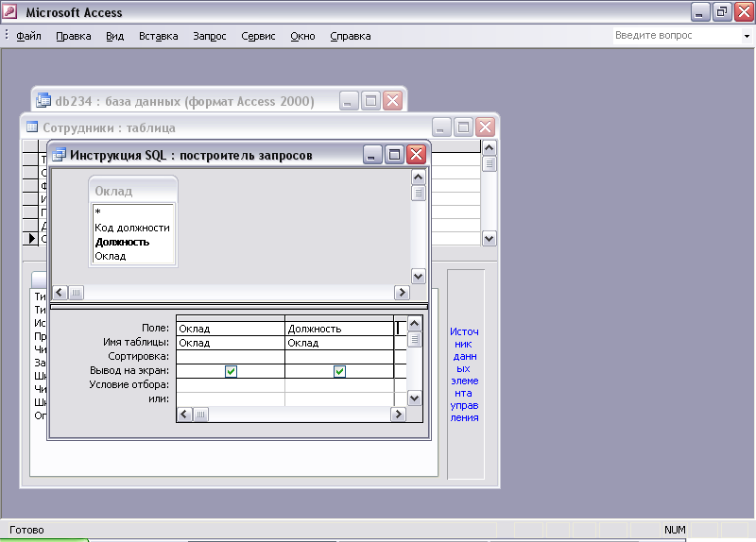
Task: Click the design grid horizontal scrollbar thumb
Action: click(x=200, y=415)
